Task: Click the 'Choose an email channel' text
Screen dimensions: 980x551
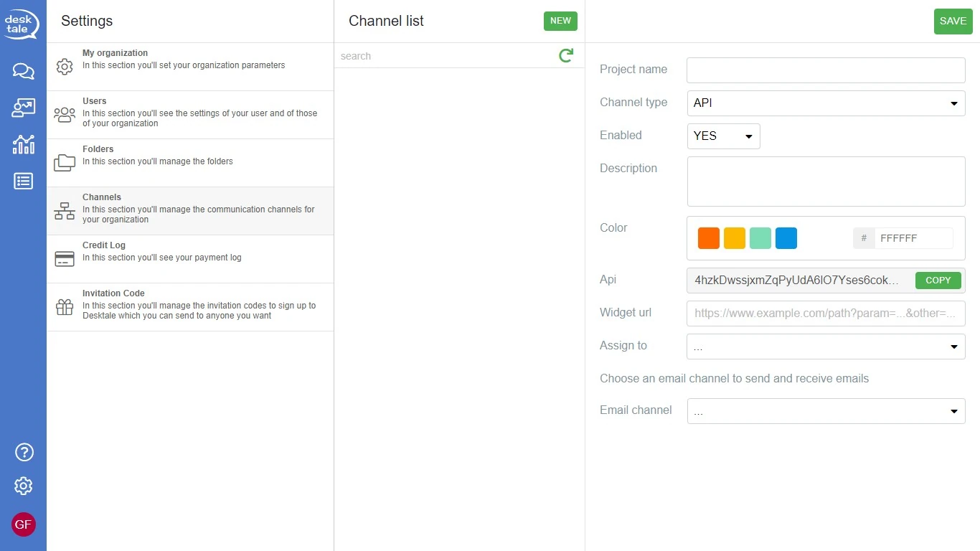Action: (x=734, y=379)
